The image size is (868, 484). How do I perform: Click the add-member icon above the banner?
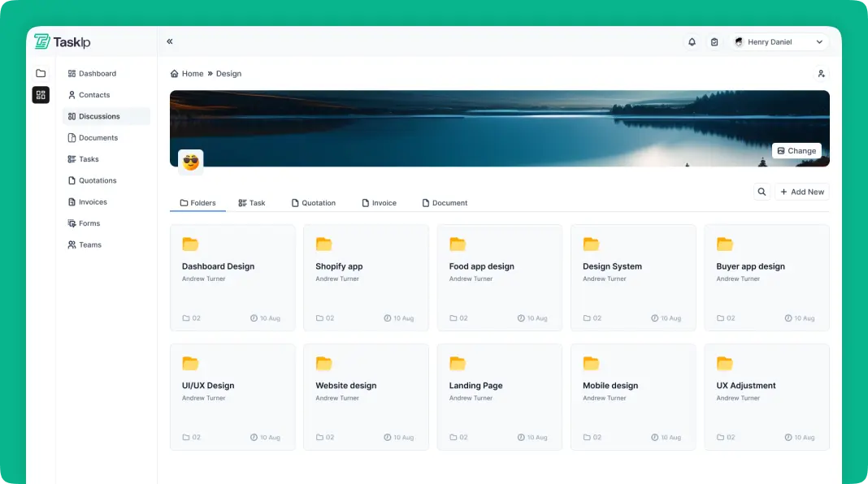point(821,73)
